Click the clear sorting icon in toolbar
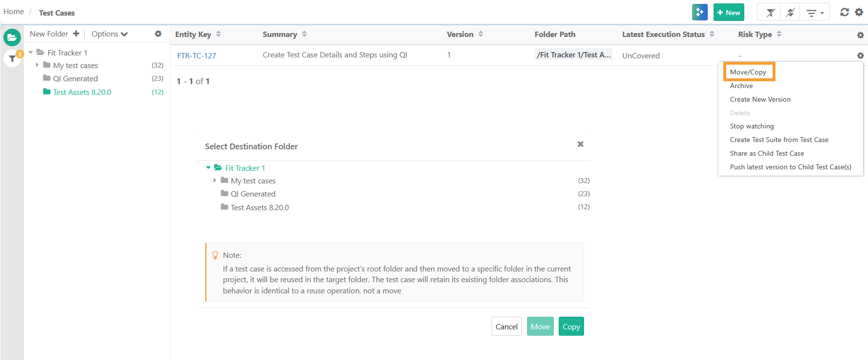The width and height of the screenshot is (868, 360). coord(790,13)
